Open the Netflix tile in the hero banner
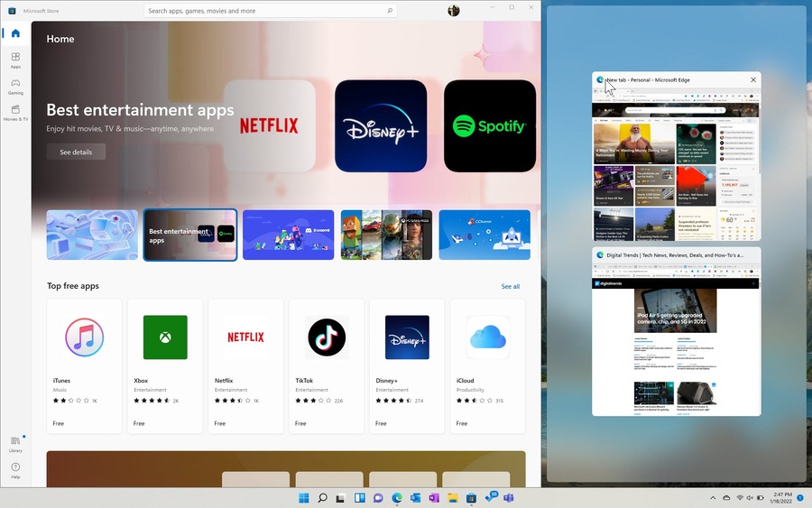The height and width of the screenshot is (508, 812). [x=269, y=125]
